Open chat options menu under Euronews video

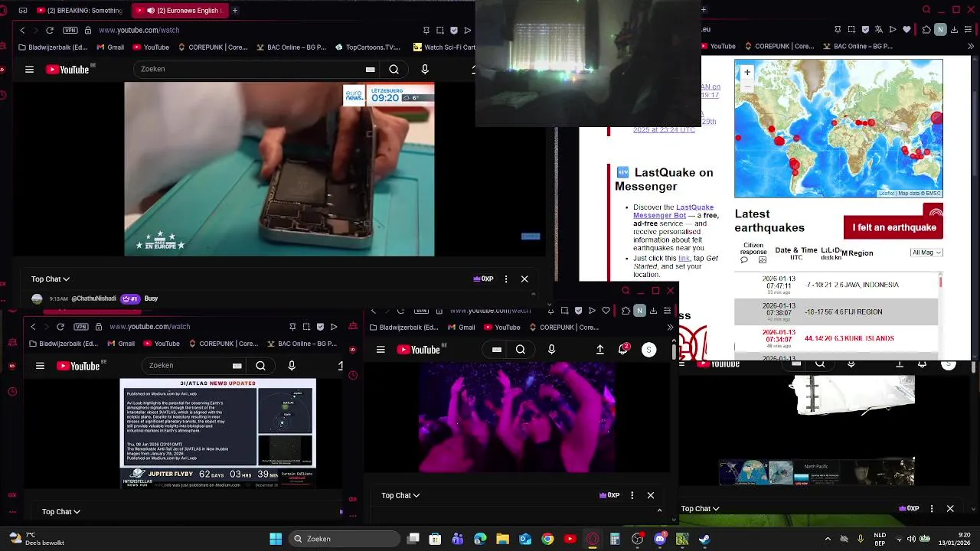pos(506,279)
